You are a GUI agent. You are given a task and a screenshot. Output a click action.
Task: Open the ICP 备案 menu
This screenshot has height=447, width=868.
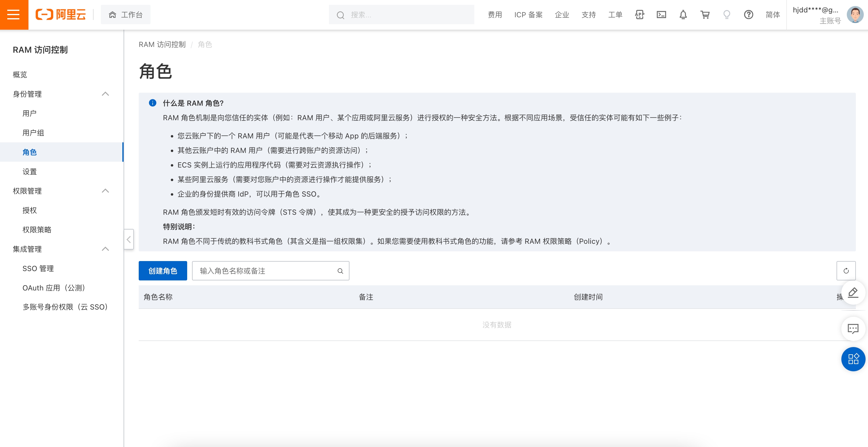pyautogui.click(x=528, y=15)
